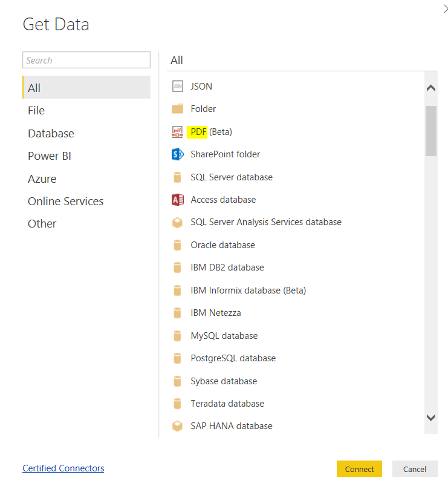Click the Access database icon
This screenshot has height=492, width=448.
tap(177, 200)
